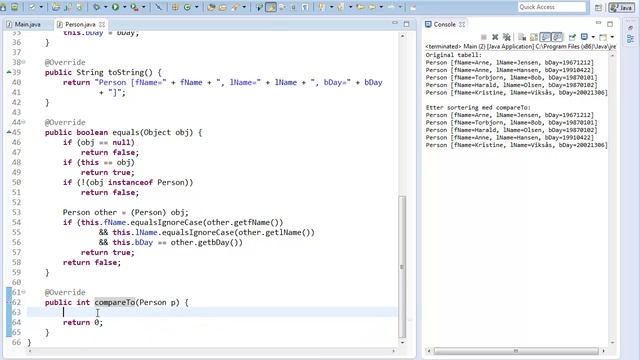This screenshot has height=360, width=640.
Task: Click 'return 0;' on line 64
Action: [83, 322]
